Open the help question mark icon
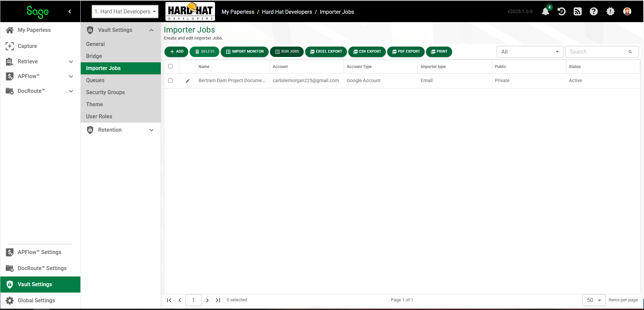 pos(594,12)
